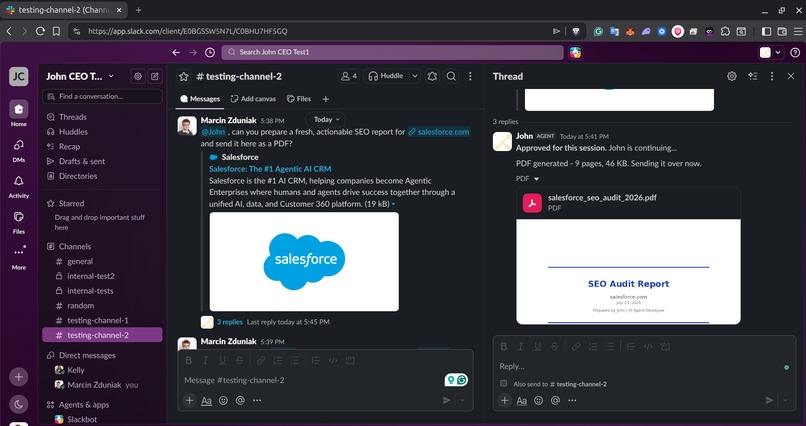Toggle underline in channel message toolbar
This screenshot has height=426, width=806.
pos(222,361)
